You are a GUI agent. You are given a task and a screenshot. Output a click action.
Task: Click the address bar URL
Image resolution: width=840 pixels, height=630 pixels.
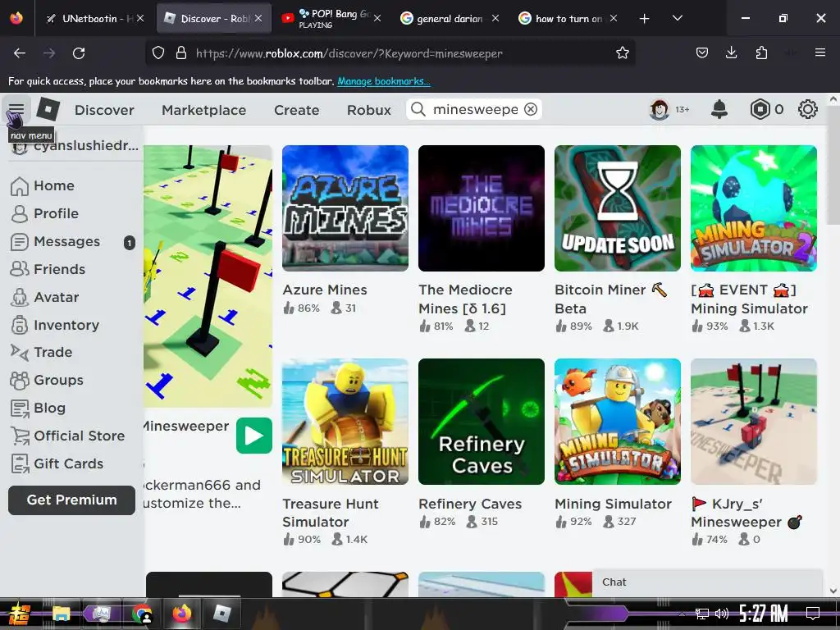pos(349,53)
